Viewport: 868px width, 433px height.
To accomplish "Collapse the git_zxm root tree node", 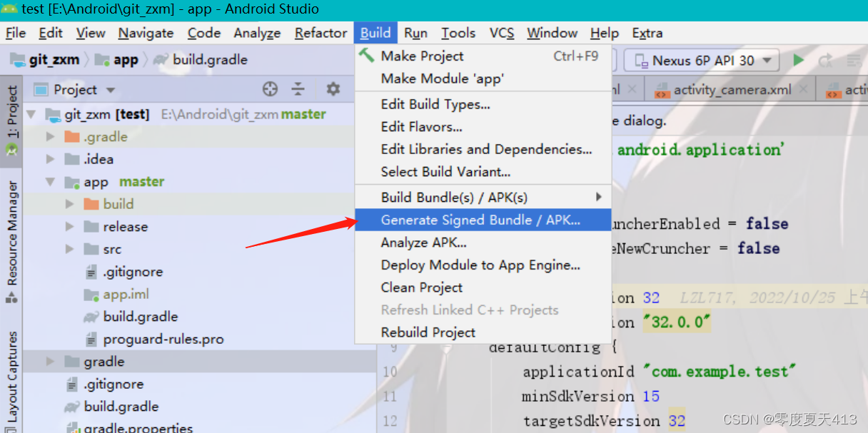I will [31, 114].
